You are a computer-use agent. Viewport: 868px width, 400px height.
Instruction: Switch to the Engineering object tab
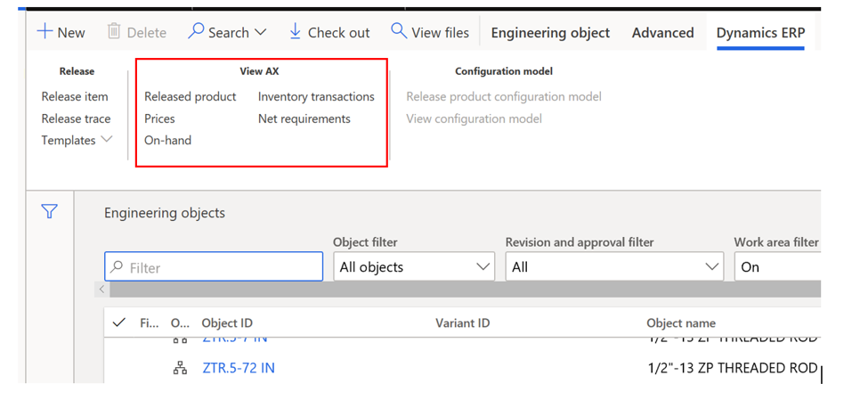pyautogui.click(x=550, y=33)
